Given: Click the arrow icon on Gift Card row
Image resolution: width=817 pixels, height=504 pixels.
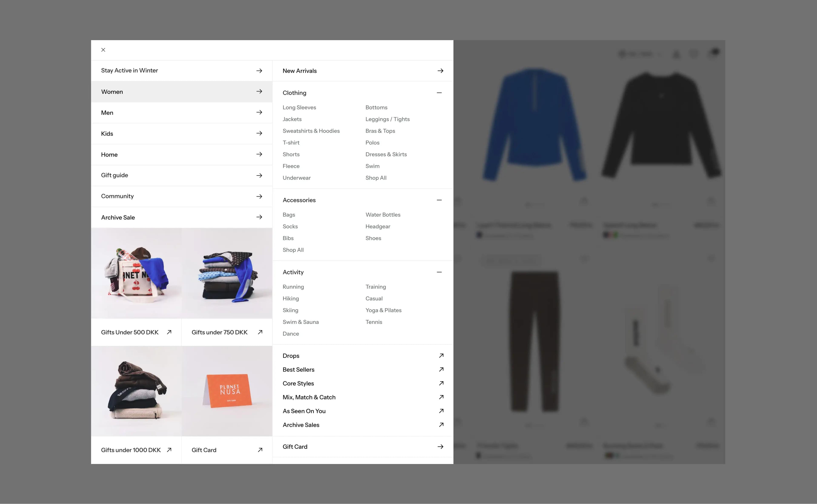Looking at the screenshot, I should [440, 447].
